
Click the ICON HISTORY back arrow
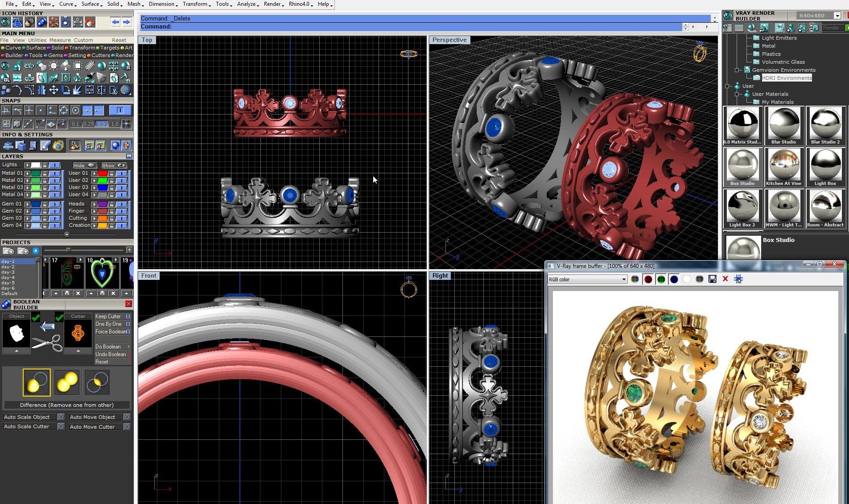115,22
